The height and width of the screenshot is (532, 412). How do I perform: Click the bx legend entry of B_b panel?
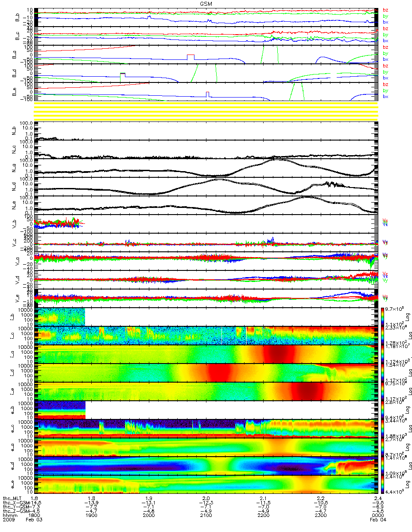(385, 22)
